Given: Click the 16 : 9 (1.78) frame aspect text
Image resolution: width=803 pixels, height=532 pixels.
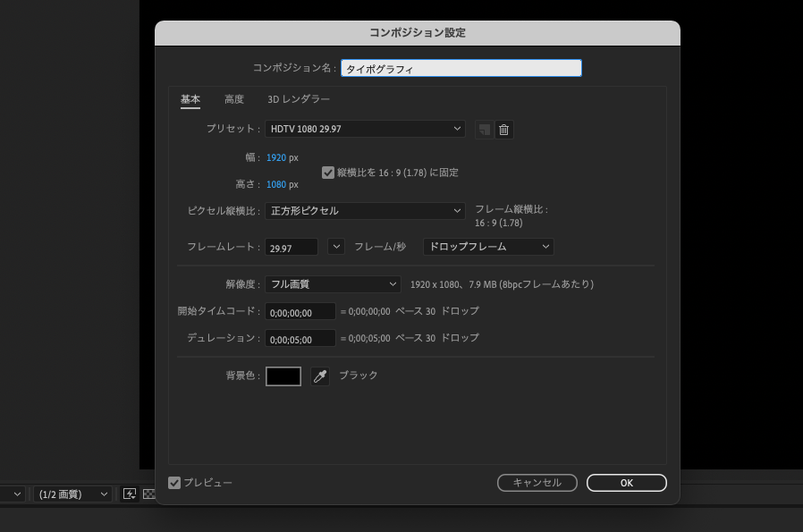Looking at the screenshot, I should 499,223.
